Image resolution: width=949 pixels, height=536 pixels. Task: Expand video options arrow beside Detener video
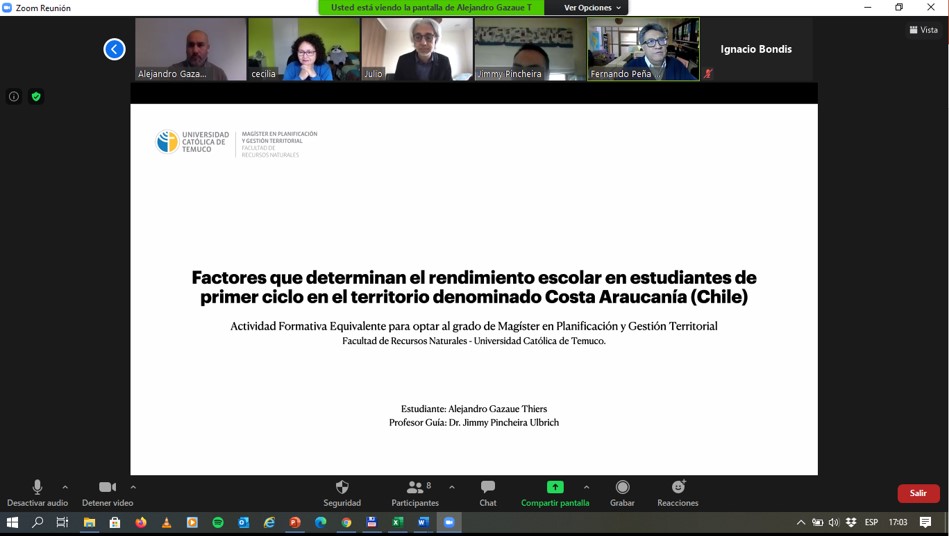click(133, 487)
